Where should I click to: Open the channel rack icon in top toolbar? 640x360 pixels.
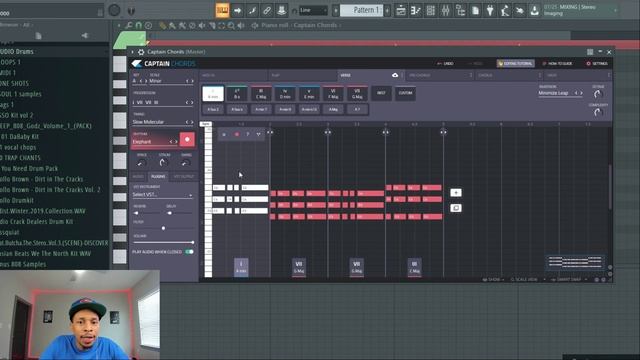coord(431,10)
